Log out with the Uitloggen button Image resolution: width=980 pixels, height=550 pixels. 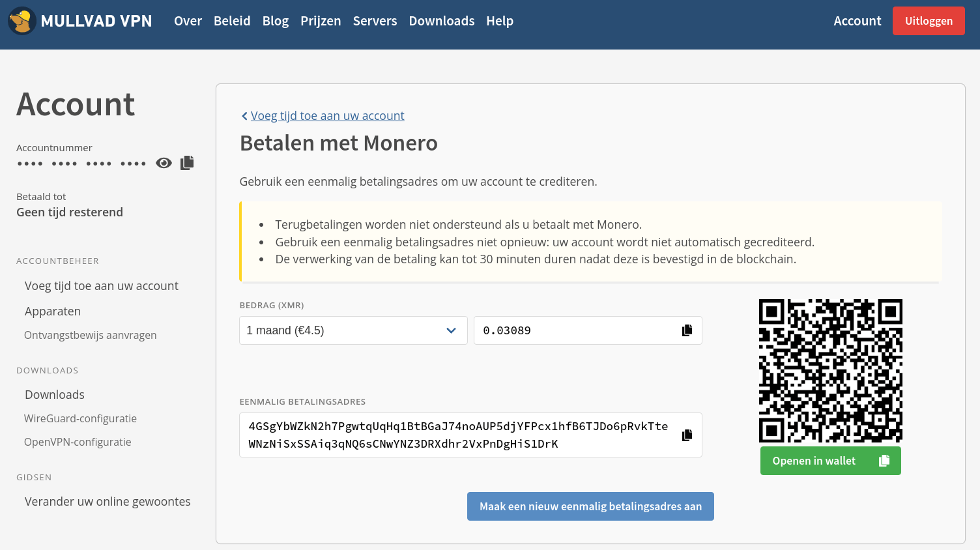(929, 21)
